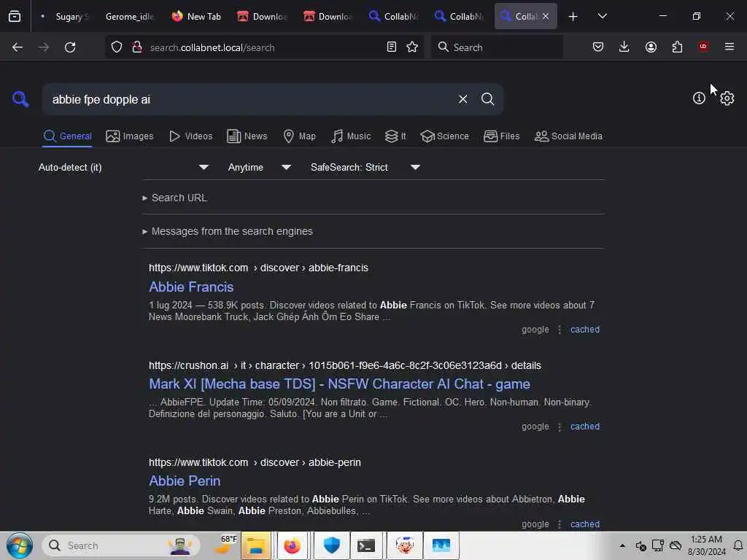Image resolution: width=747 pixels, height=560 pixels.
Task: Click the site security lock icon
Action: [137, 47]
